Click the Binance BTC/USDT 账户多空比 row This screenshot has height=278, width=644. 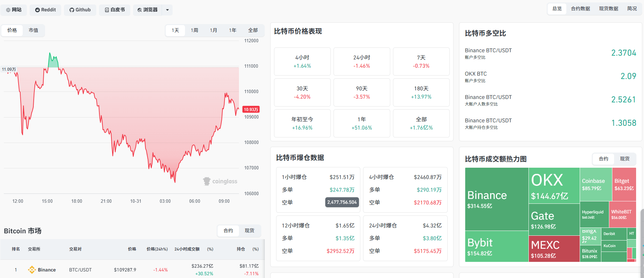(x=550, y=53)
